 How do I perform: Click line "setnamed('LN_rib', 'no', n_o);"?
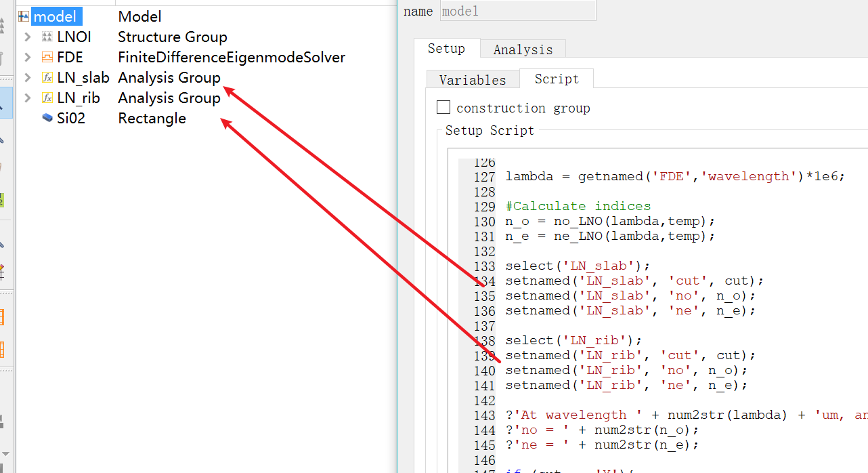(626, 370)
